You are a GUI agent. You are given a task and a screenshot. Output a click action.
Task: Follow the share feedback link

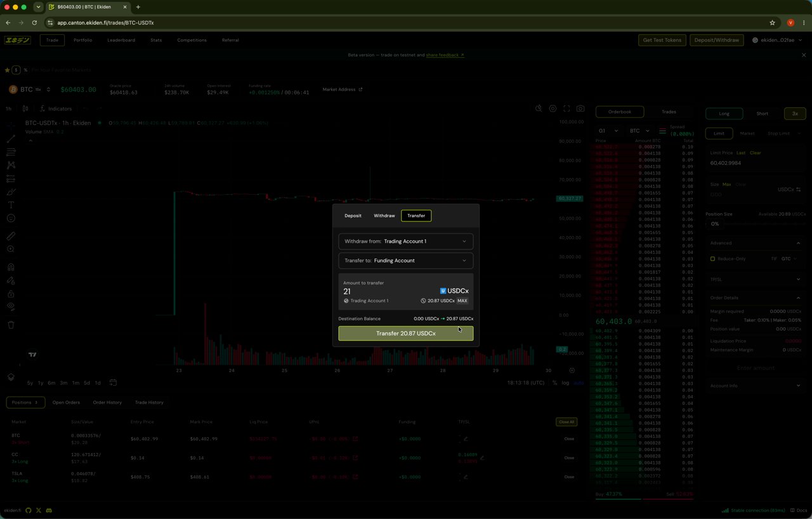[445, 55]
